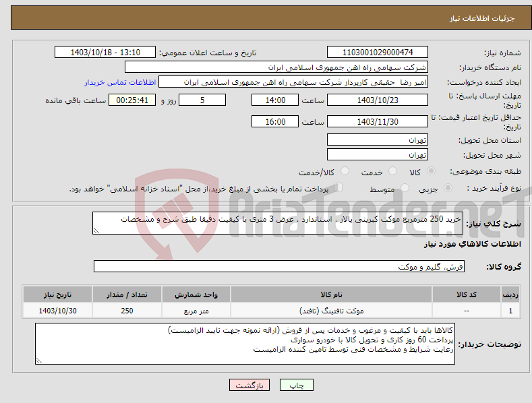
Task: Click the تعداد / مقدار column header
Action: point(127,294)
